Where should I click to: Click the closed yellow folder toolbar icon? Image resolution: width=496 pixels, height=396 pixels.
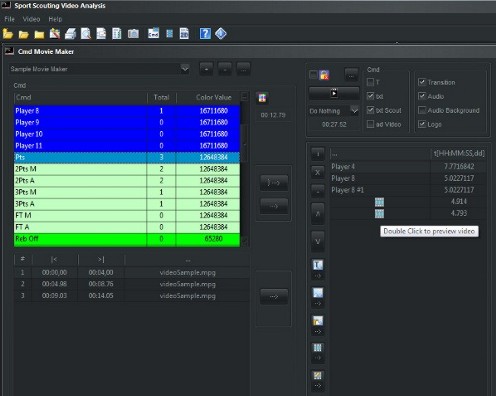39,34
